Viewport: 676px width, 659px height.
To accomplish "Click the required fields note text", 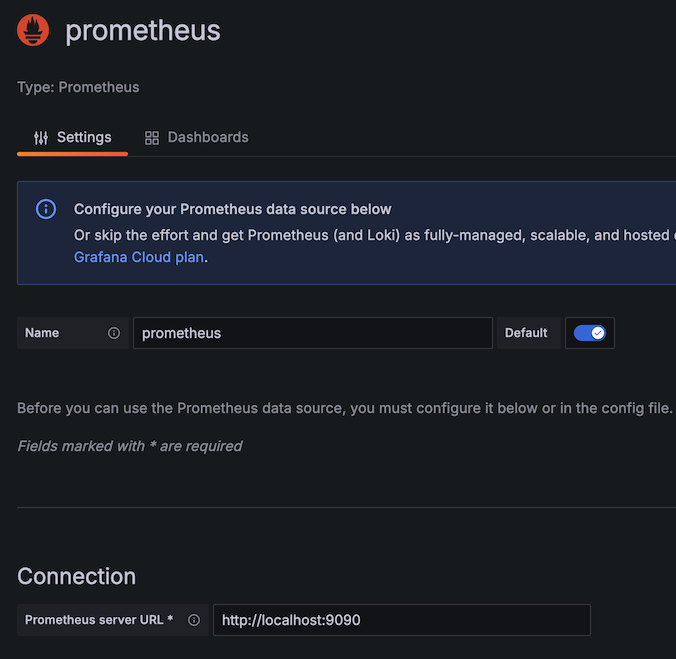I will [130, 446].
